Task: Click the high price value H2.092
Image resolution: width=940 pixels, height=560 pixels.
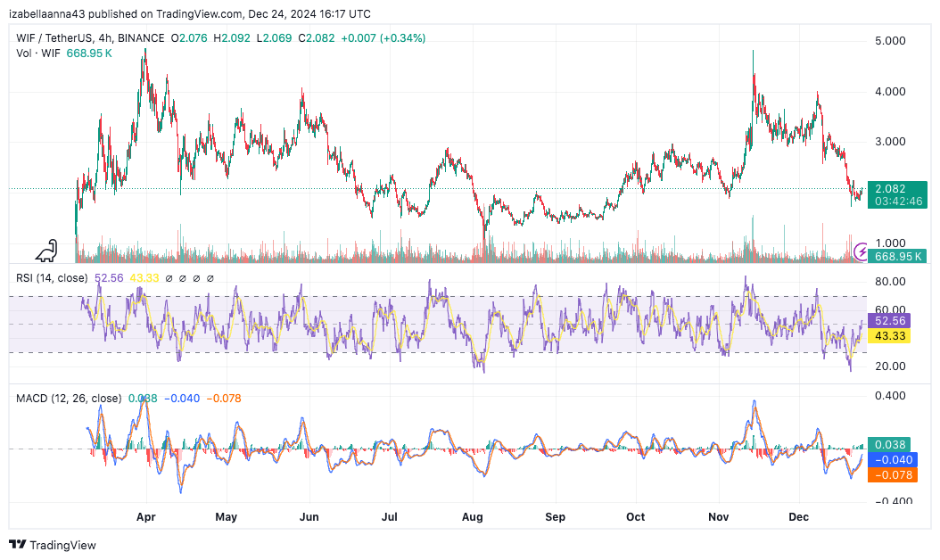Action: pos(232,37)
